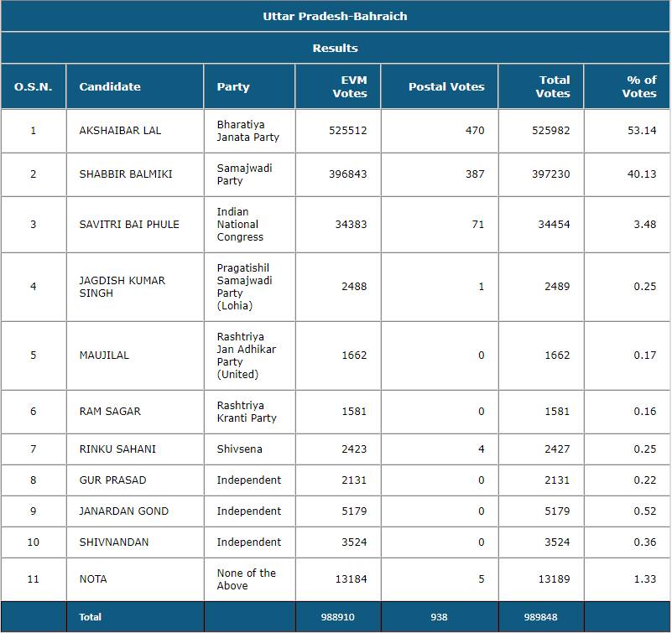Click the Total Votes column header

[x=550, y=86]
